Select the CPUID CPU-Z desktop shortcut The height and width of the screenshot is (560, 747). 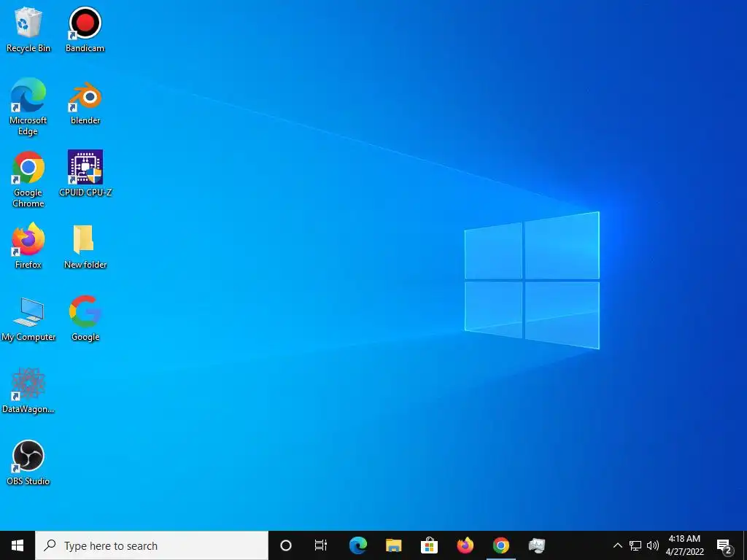click(x=85, y=174)
